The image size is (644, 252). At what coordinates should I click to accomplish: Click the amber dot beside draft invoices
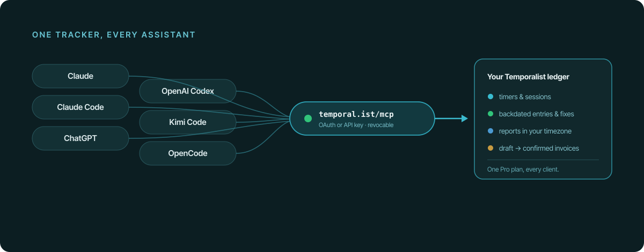pos(490,149)
